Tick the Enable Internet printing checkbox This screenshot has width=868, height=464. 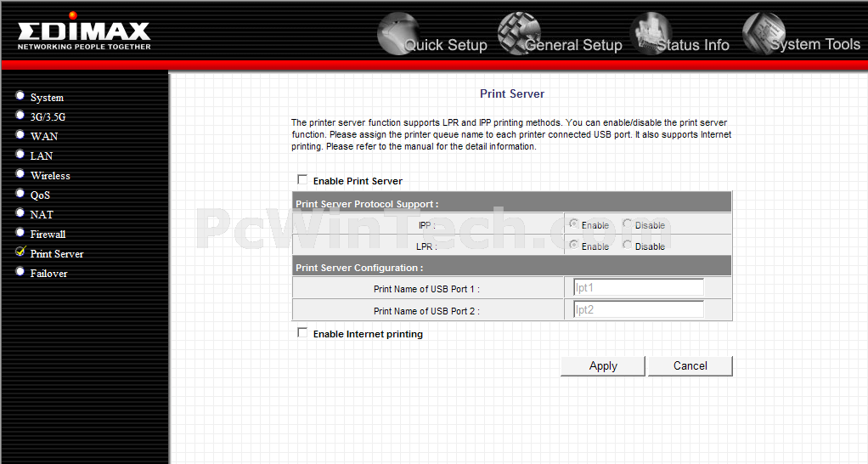coord(302,332)
